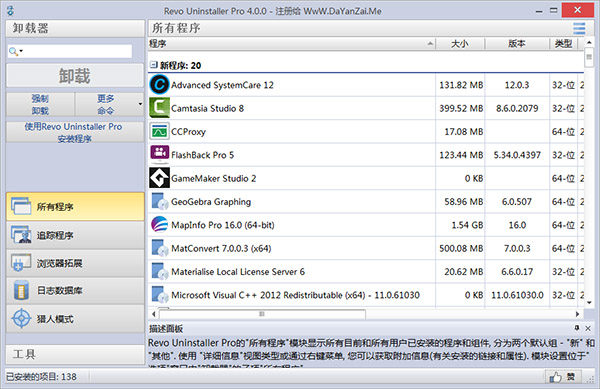
Task: Click the 131.82 MB size cell
Action: [461, 85]
